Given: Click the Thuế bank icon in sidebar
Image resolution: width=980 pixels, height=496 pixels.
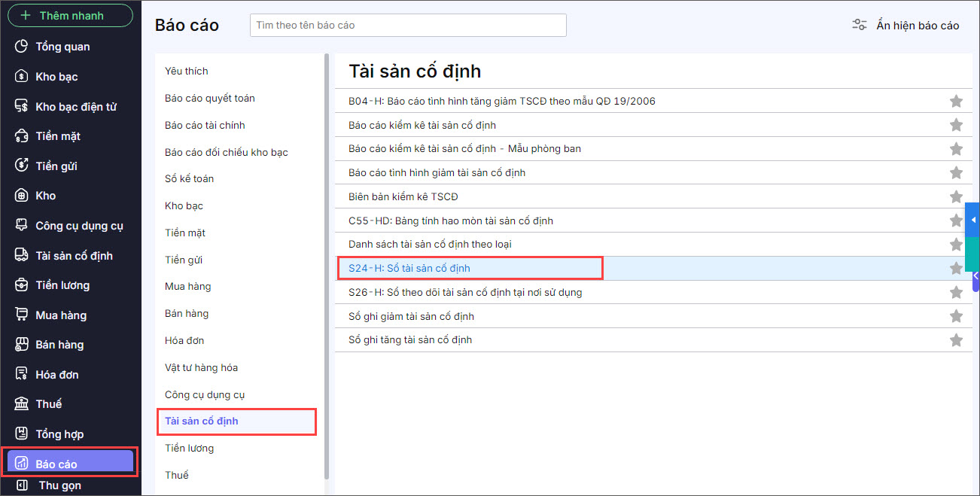Looking at the screenshot, I should [x=23, y=404].
